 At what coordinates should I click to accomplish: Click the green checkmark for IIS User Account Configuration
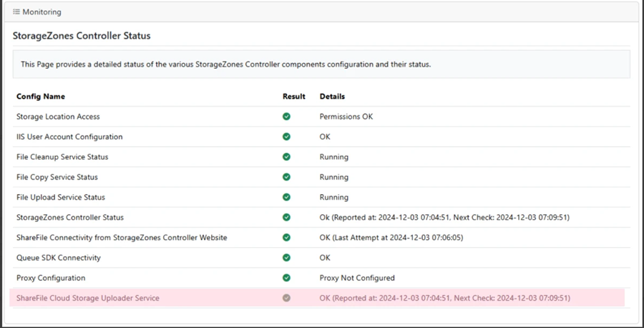(x=286, y=137)
